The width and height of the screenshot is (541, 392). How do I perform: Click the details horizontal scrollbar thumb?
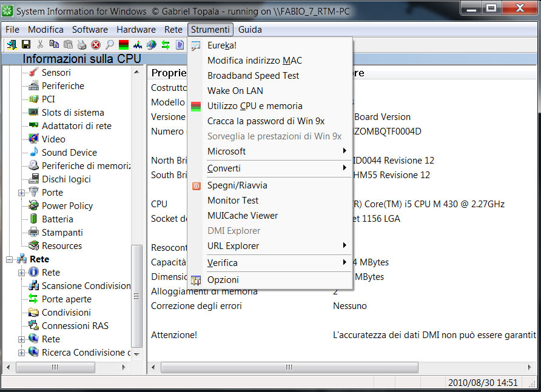pos(289,368)
